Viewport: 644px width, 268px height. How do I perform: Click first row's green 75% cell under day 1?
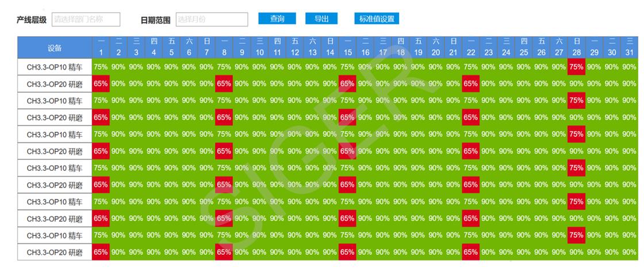pos(101,67)
